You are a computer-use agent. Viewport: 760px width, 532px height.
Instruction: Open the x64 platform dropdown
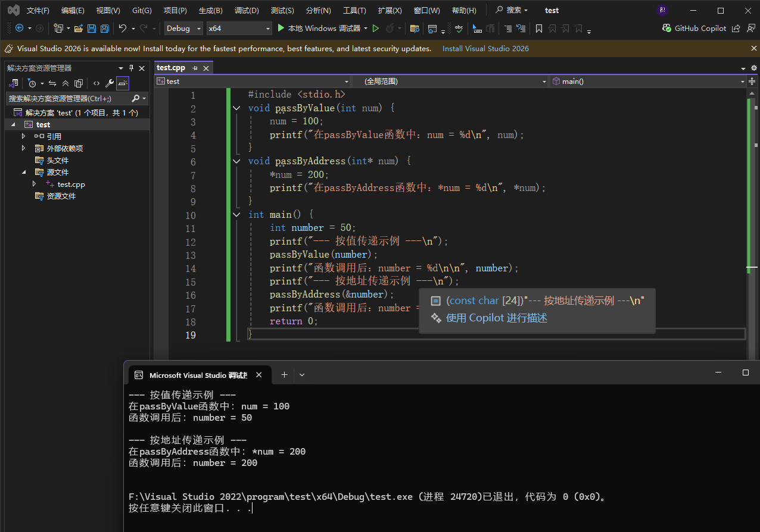point(239,28)
